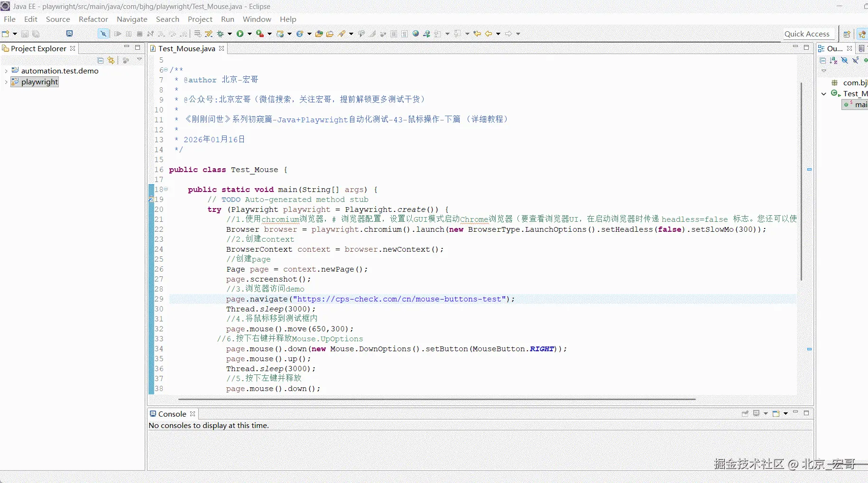
Task: Click the Display Selected Console icon
Action: (x=757, y=413)
